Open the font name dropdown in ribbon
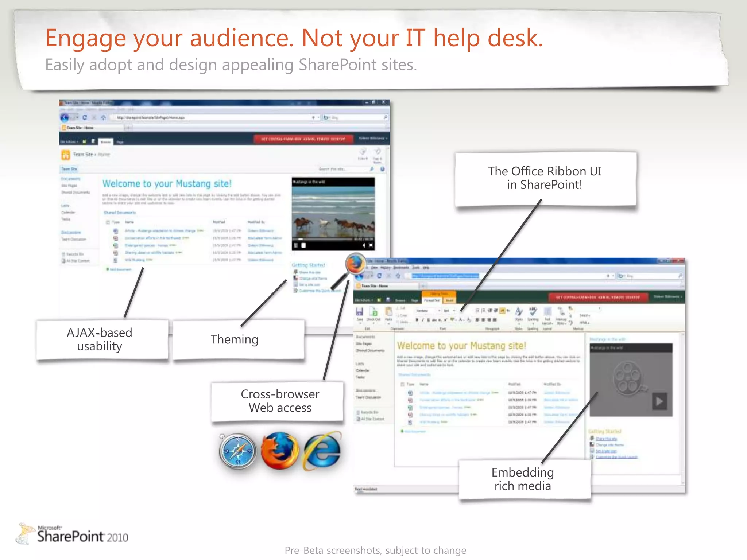Screen dimensions: 747x560 (x=429, y=311)
